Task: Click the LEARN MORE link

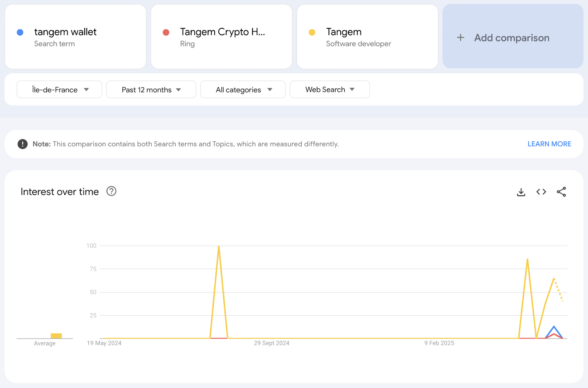Action: click(x=549, y=144)
